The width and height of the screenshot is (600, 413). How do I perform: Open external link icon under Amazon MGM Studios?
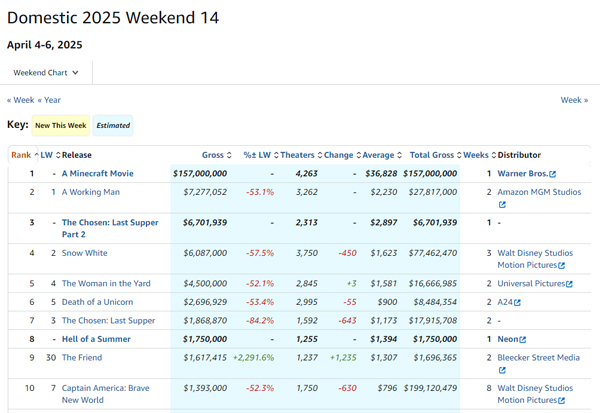(x=502, y=205)
